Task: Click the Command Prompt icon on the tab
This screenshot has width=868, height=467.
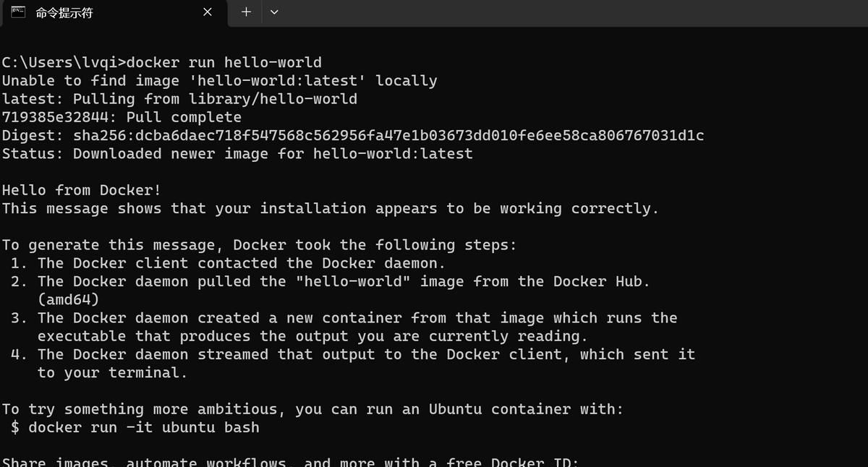Action: pyautogui.click(x=16, y=12)
